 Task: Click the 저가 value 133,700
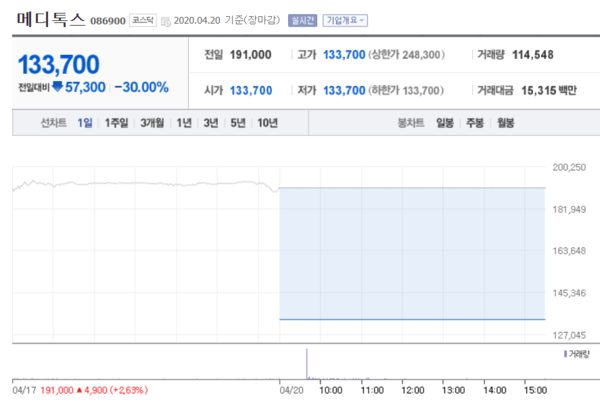tap(344, 91)
